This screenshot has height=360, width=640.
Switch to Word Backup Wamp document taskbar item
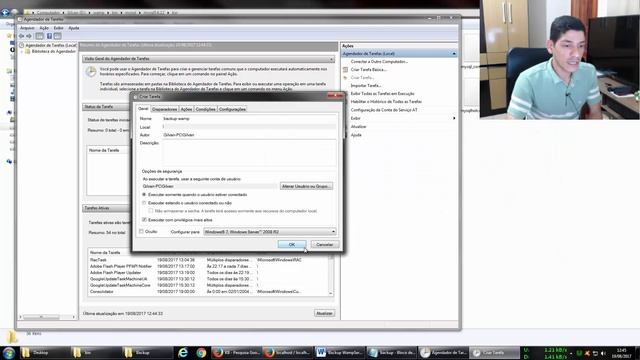pos(339,353)
